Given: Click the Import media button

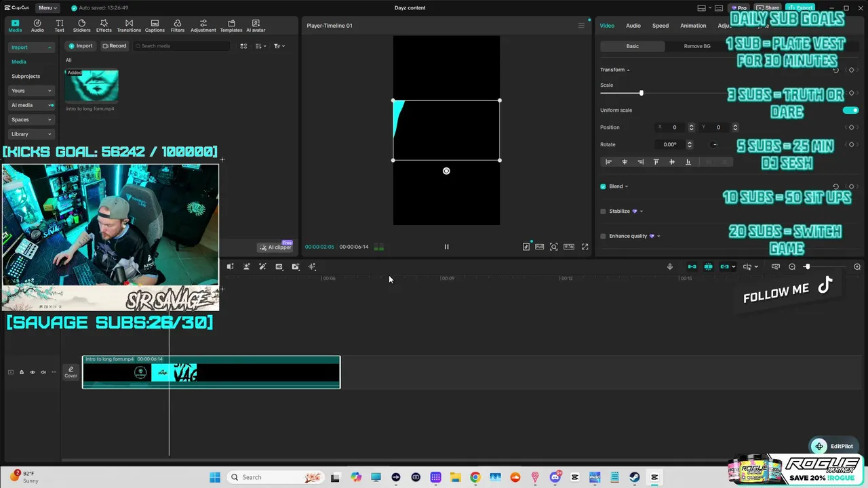Looking at the screenshot, I should 80,46.
